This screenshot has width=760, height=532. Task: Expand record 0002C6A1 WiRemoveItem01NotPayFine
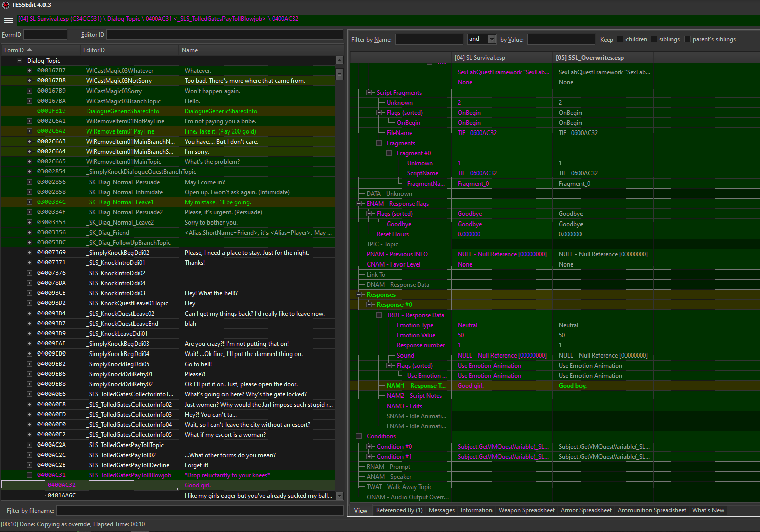pos(30,121)
